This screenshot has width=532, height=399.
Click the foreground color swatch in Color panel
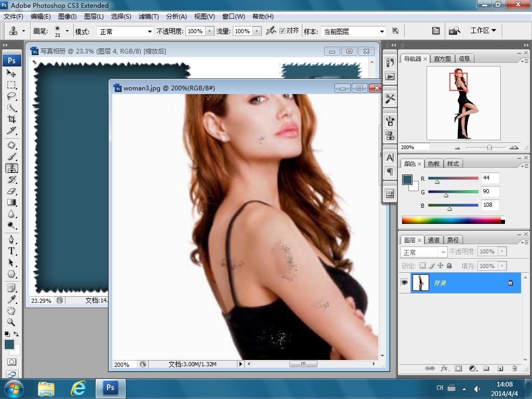coord(407,180)
